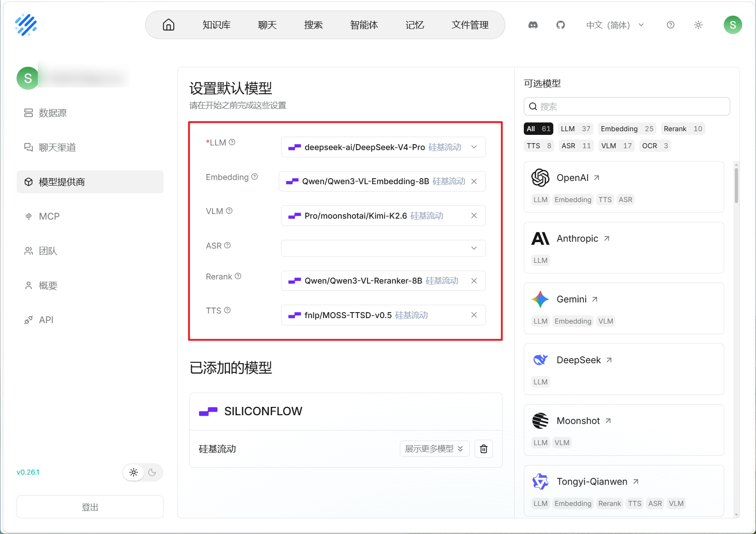Select 团队 in the sidebar
This screenshot has height=534, width=756.
90,251
